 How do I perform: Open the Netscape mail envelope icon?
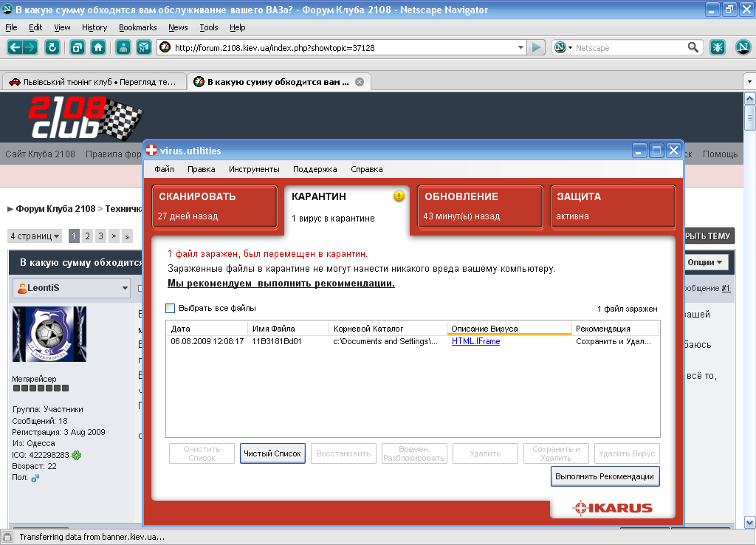tap(144, 47)
